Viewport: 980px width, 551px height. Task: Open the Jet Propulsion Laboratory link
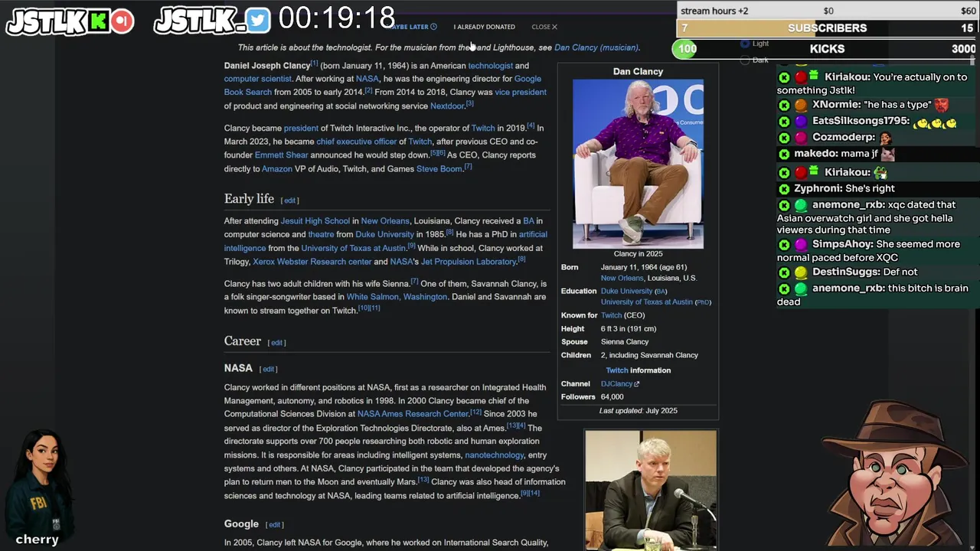click(469, 262)
